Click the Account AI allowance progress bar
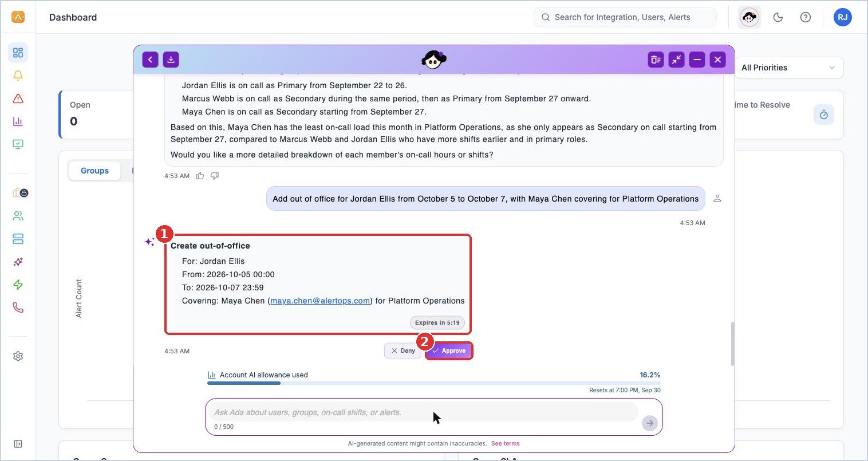 coord(434,383)
